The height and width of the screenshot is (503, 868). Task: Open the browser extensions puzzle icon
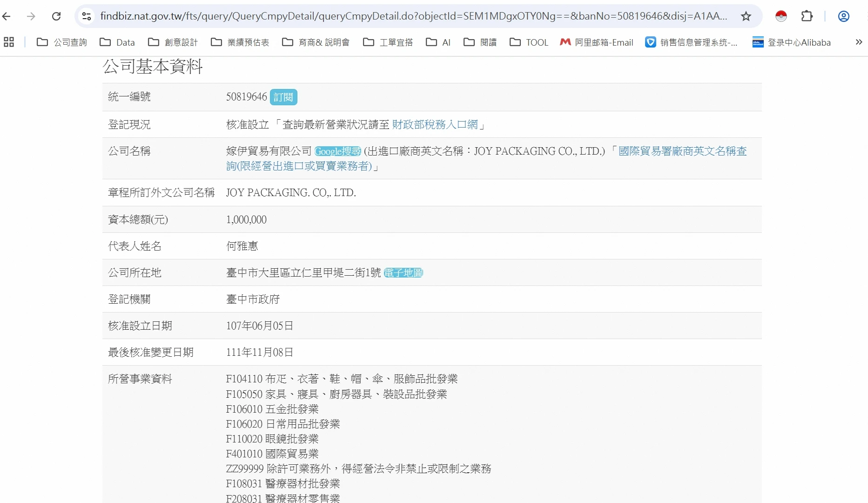(807, 16)
